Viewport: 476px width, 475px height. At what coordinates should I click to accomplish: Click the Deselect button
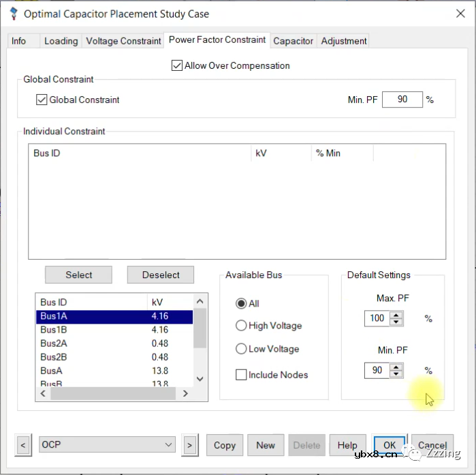(x=161, y=275)
